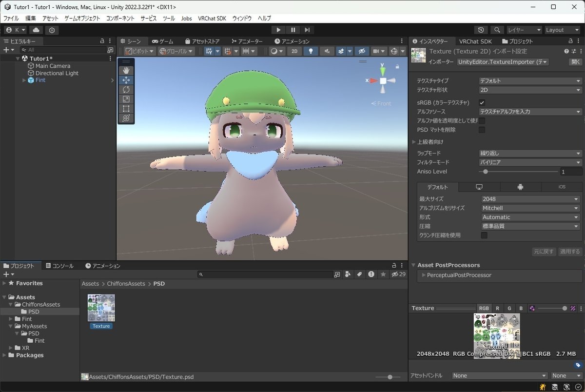Toggle scene audio mute icon
The height and width of the screenshot is (392, 585).
[x=327, y=51]
